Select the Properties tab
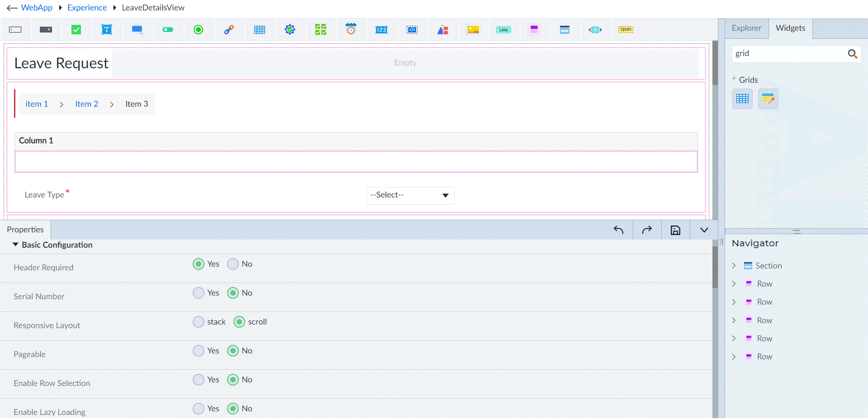 click(x=25, y=230)
